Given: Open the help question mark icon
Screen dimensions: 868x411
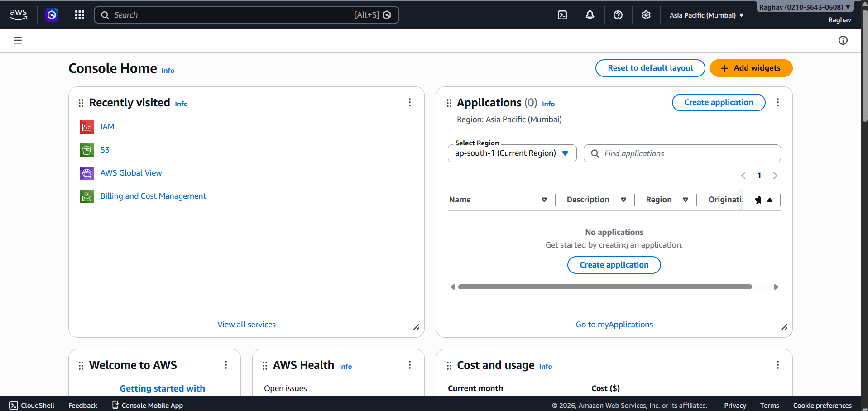Looking at the screenshot, I should 618,14.
